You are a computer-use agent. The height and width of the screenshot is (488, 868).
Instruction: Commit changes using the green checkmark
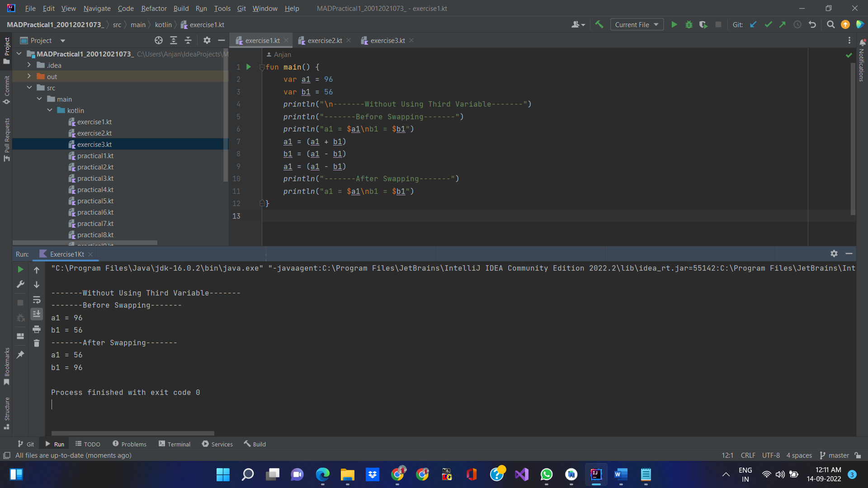[x=768, y=24]
